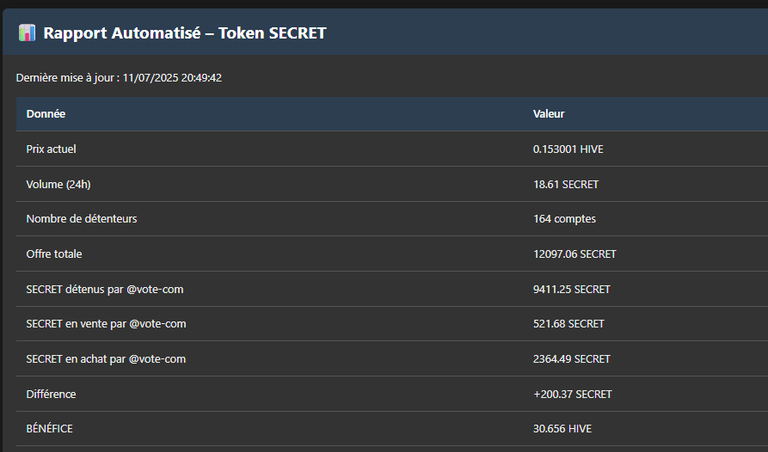This screenshot has width=768, height=452.
Task: Click the Nombre de détenteurs row
Action: 392,218
